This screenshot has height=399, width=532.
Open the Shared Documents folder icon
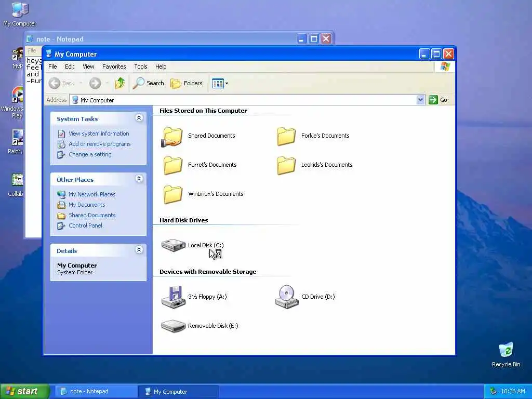172,137
